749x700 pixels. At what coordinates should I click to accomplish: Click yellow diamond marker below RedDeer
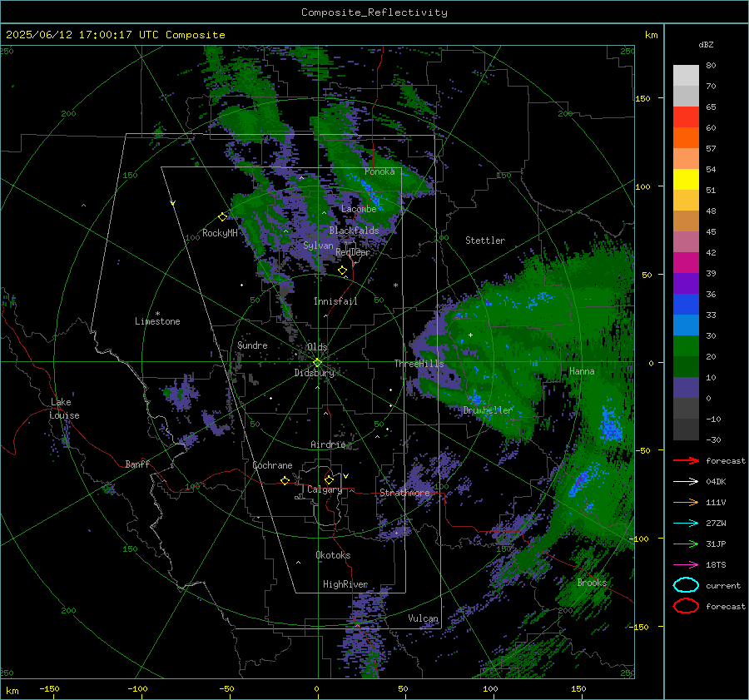pos(342,271)
